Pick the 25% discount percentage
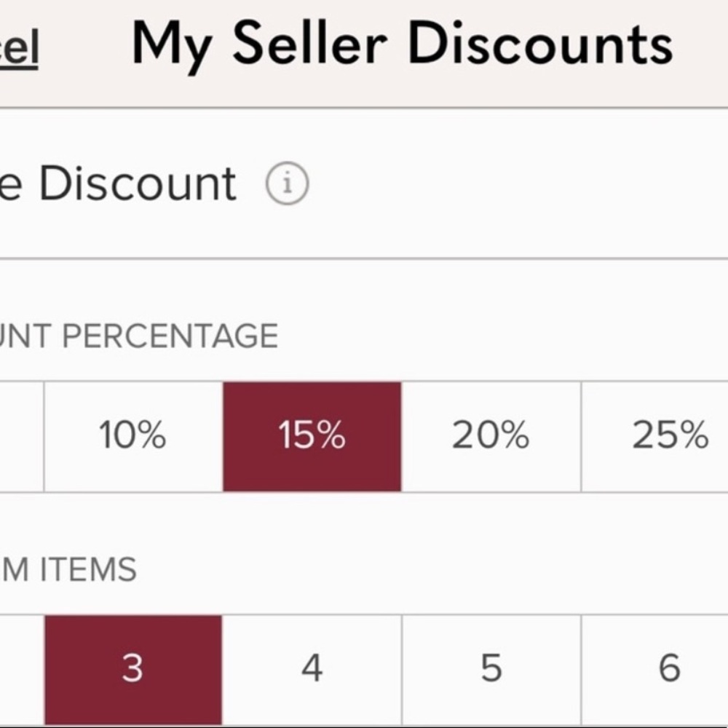Viewport: 728px width, 728px height. coord(670,436)
